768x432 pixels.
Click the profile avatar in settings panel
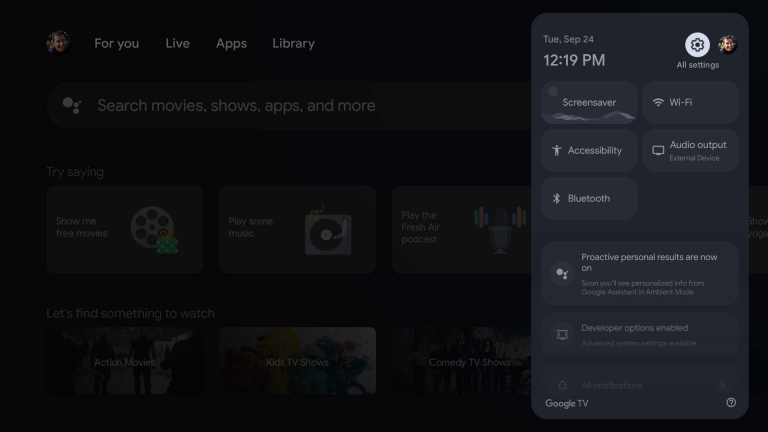coord(728,45)
